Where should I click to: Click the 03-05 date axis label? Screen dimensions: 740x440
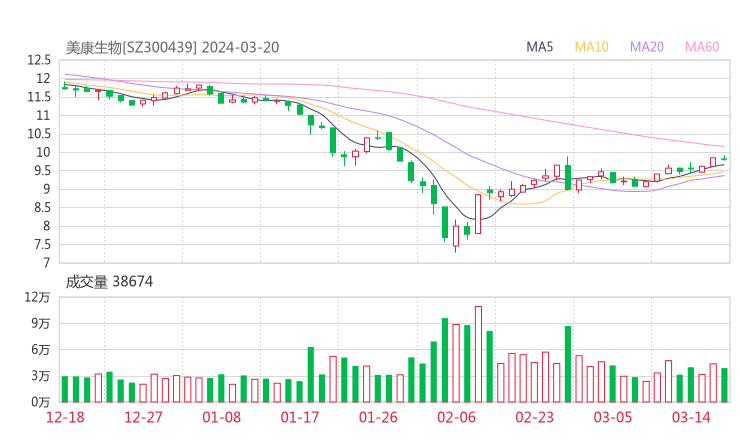pos(613,417)
